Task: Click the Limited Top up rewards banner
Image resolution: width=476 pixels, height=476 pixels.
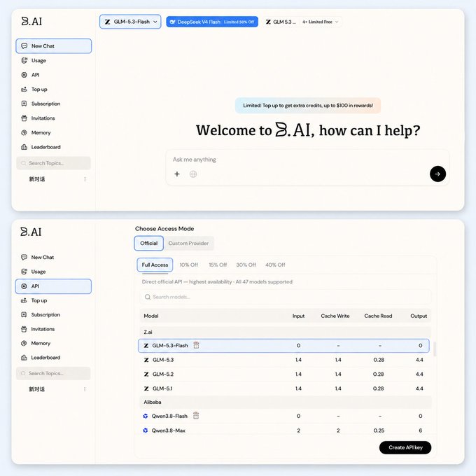Action: (x=308, y=105)
